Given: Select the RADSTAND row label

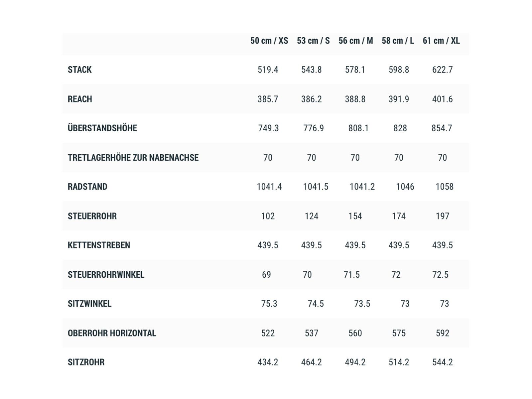Looking at the screenshot, I should tap(87, 187).
